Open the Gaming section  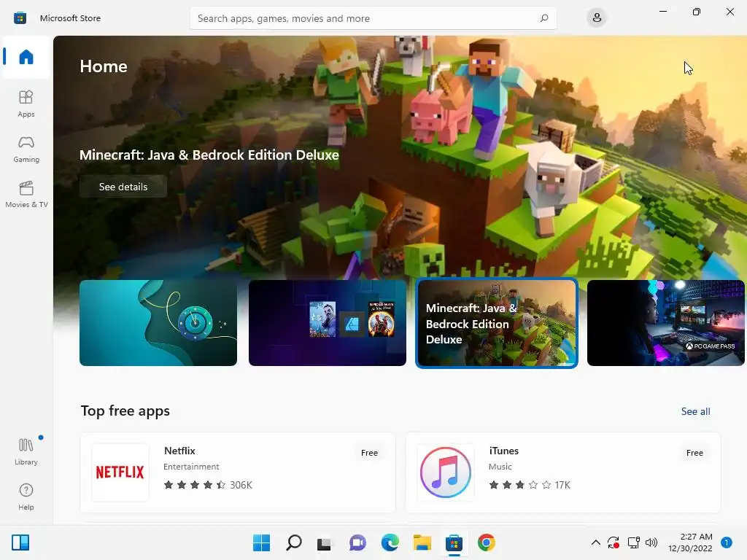26,149
